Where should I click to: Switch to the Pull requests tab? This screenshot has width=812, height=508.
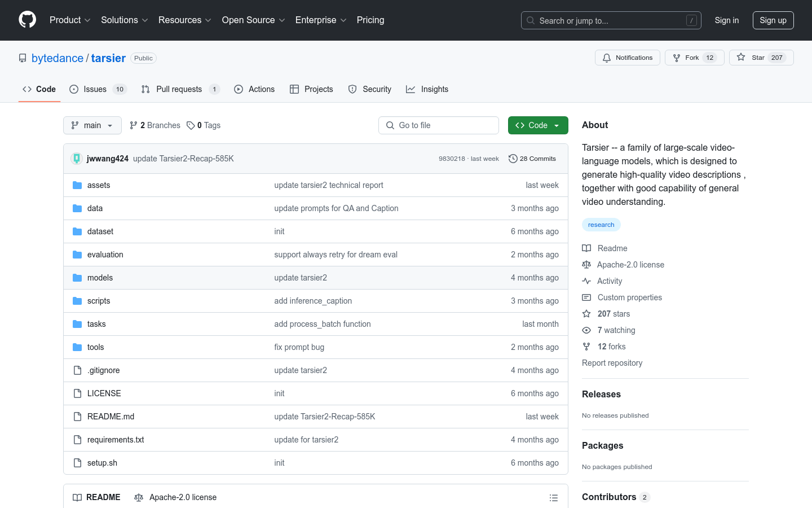(x=180, y=89)
